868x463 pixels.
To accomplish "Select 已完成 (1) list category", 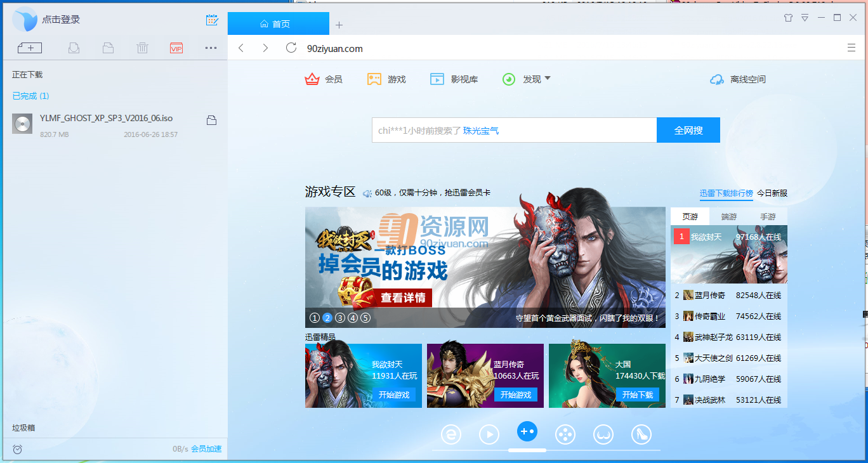I will click(x=30, y=96).
